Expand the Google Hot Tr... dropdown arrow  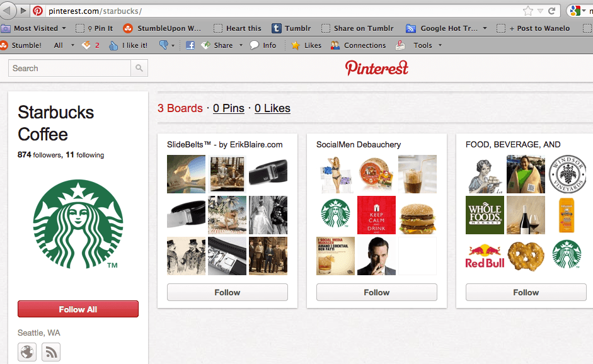point(485,28)
